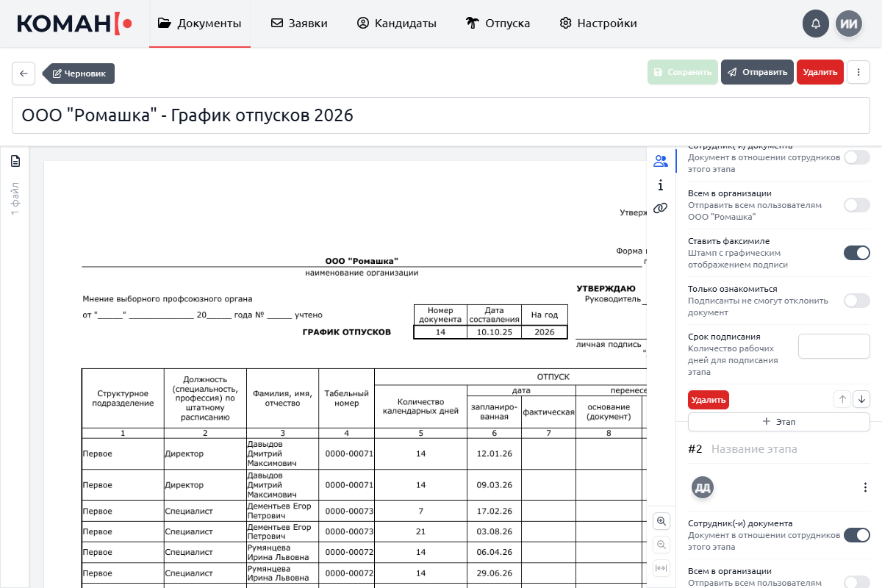Open the notifications bell

point(816,24)
